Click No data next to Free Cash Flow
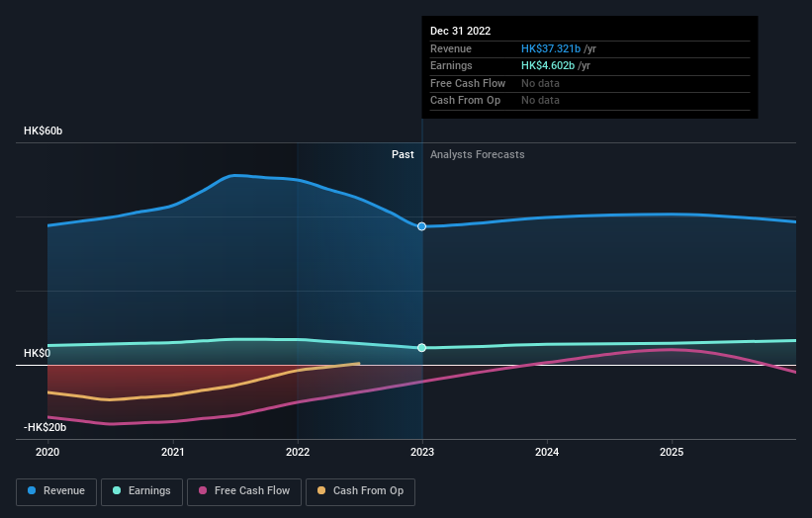The image size is (812, 518). 540,83
